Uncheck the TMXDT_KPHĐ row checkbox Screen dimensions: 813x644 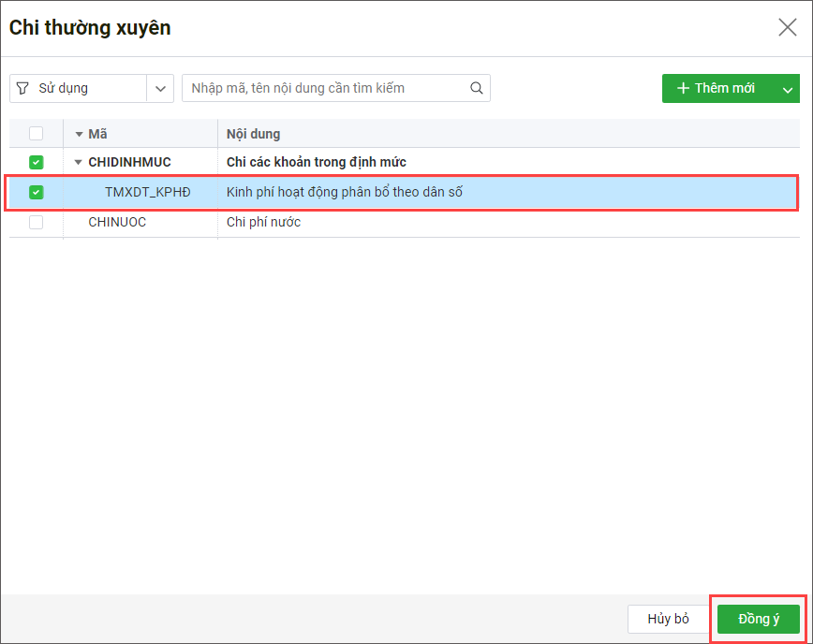pos(36,192)
